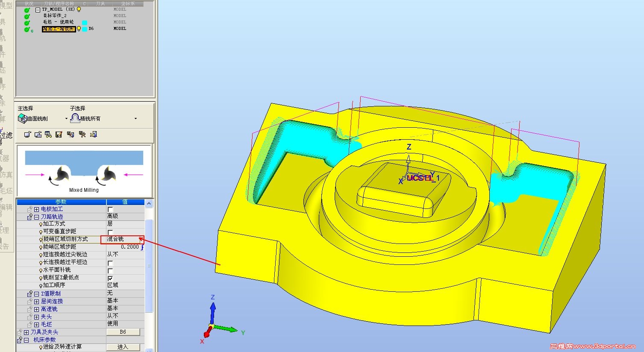Screen dimensions: 644x352
Task: Click the monitor-with-arrow toolbar icon
Action: tap(27, 135)
